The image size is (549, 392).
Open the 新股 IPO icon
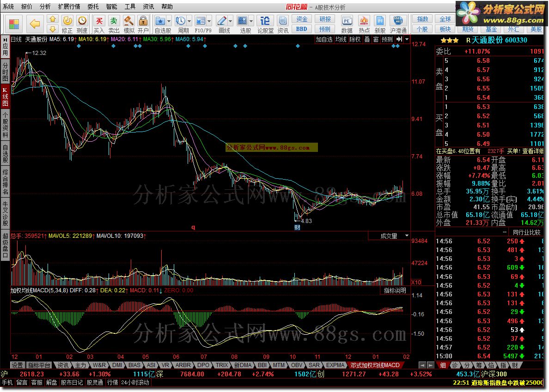click(x=380, y=21)
